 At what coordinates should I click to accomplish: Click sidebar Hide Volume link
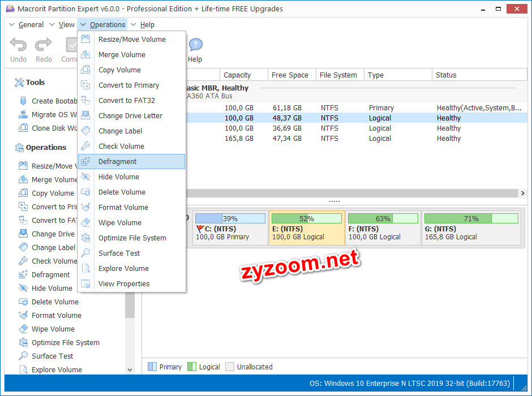[x=52, y=288]
